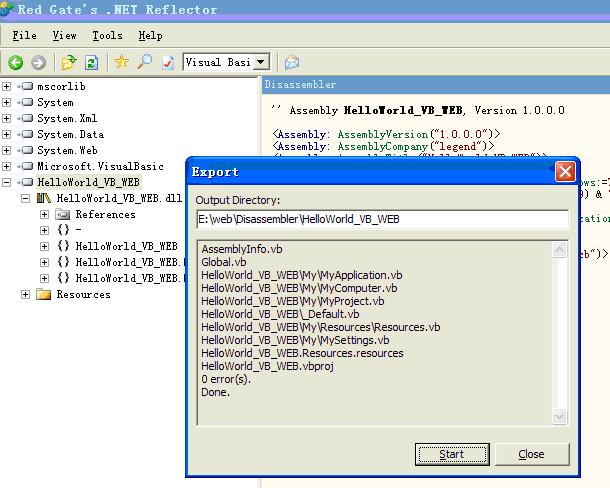Click the envelope mail icon in toolbar
Screen dimensions: 610x488
292,62
